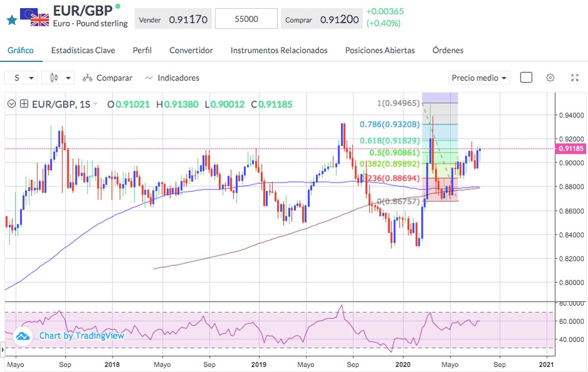Screen dimensions: 588x372
Task: Click the Fibonacci label 0(0.86757)
Action: click(x=398, y=201)
